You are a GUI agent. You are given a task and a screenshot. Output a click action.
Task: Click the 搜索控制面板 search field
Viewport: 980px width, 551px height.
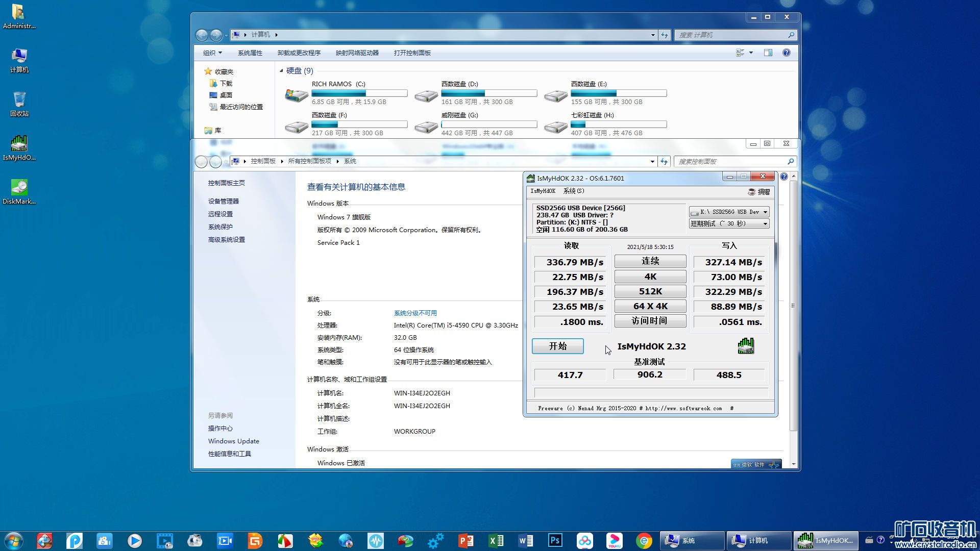[735, 161]
